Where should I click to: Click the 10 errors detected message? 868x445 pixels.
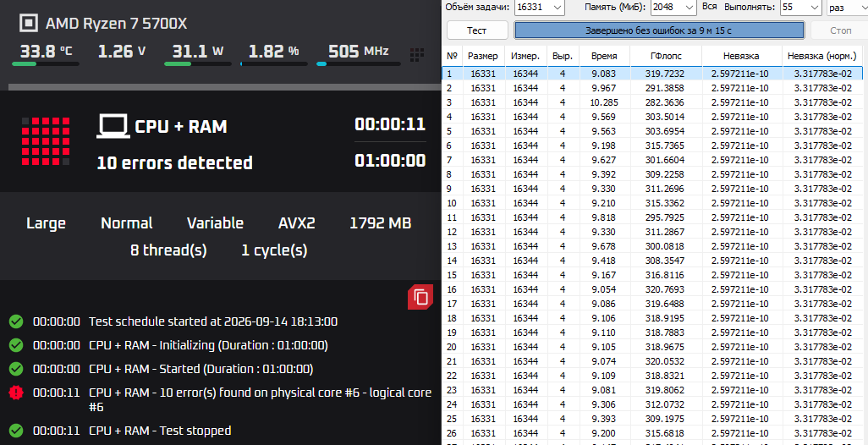coord(175,162)
